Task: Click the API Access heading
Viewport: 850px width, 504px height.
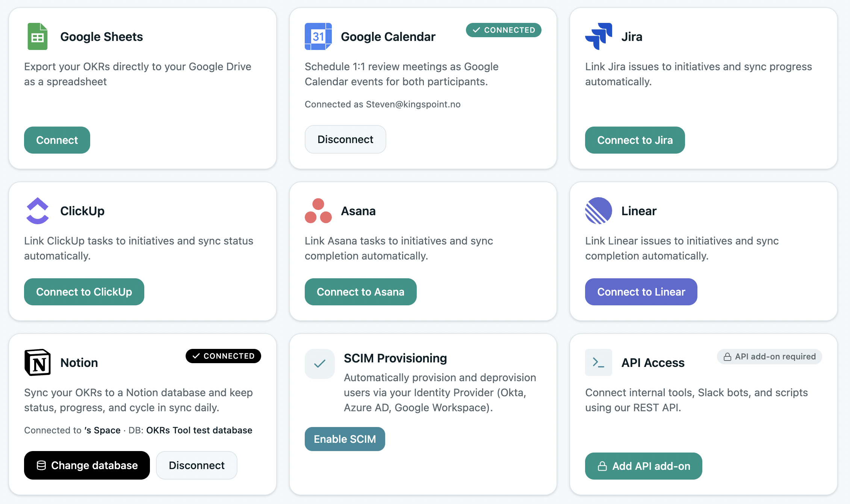Action: (x=653, y=363)
